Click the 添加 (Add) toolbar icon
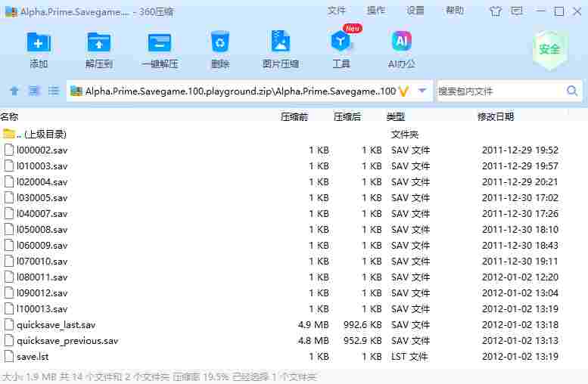Viewport: 588px width, 384px height. [x=39, y=42]
